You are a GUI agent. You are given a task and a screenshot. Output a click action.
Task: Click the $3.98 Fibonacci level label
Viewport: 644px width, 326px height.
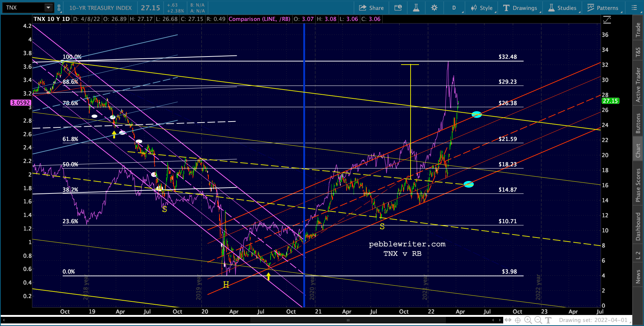tap(509, 272)
